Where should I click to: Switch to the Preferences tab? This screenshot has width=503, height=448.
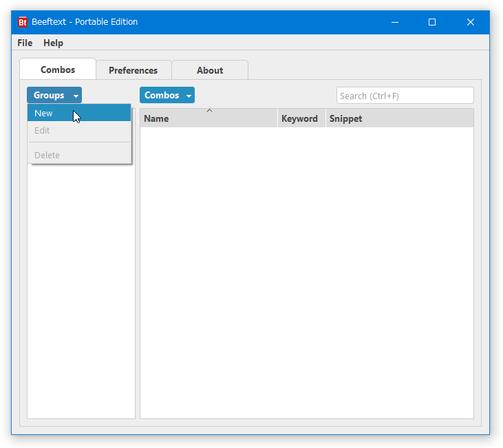(133, 70)
